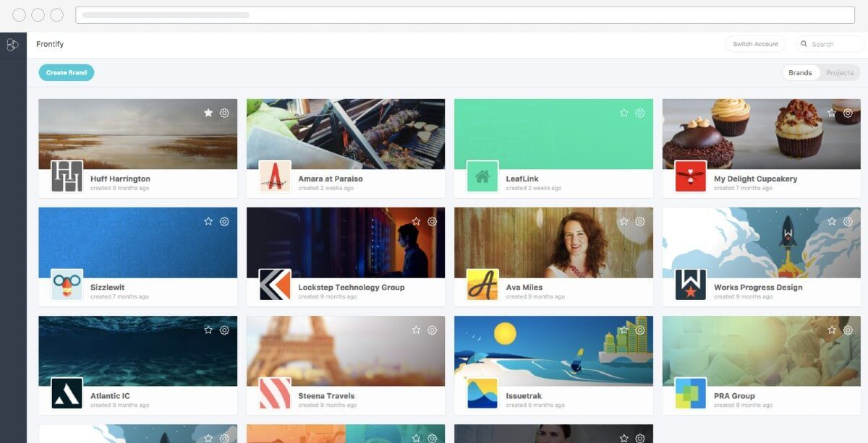Open the Huff Harrington landscape cover image
The height and width of the screenshot is (443, 868).
(x=137, y=134)
